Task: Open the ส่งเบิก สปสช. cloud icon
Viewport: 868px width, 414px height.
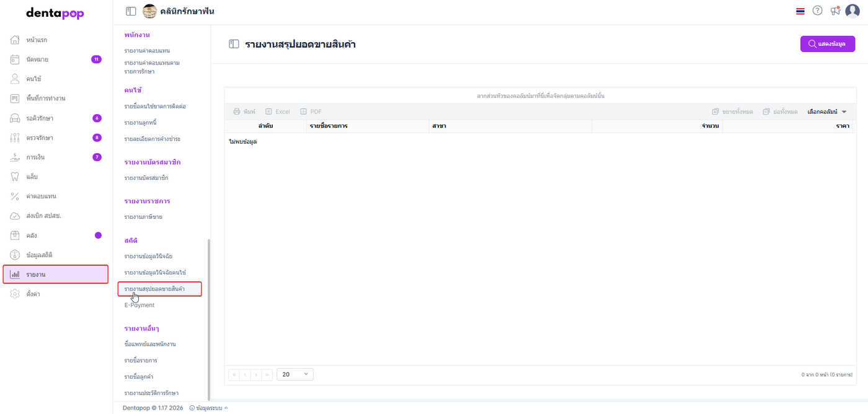Action: click(x=15, y=216)
